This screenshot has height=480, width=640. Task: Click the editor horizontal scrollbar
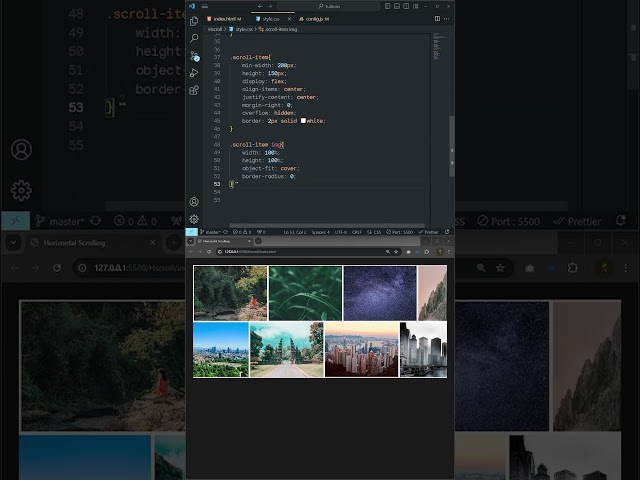[x=327, y=225]
